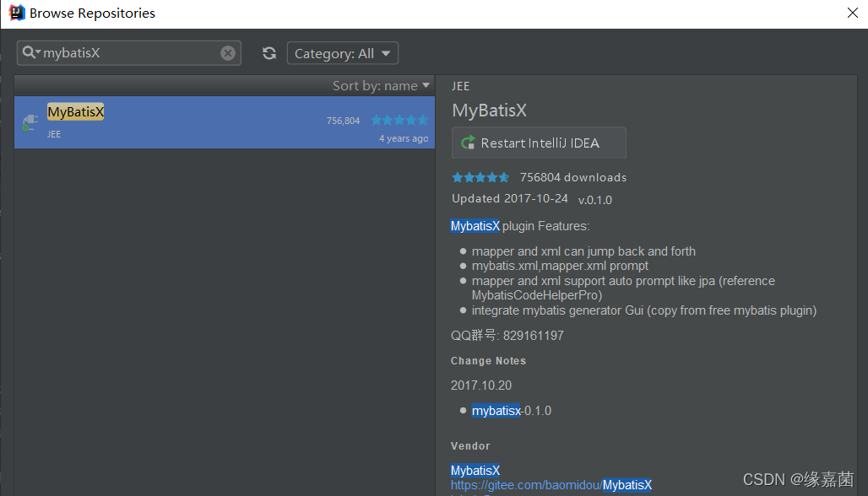Close the Browse Repositories dialog
Image resolution: width=868 pixels, height=496 pixels.
click(x=853, y=13)
